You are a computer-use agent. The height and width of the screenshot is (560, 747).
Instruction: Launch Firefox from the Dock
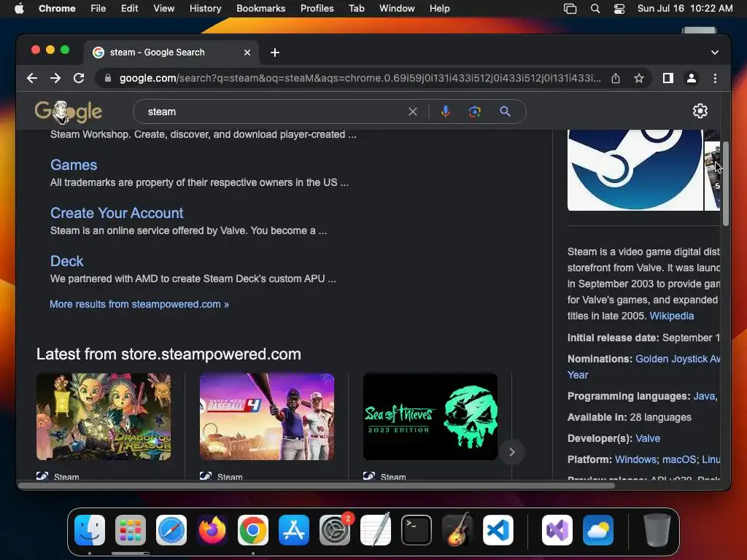pos(212,530)
